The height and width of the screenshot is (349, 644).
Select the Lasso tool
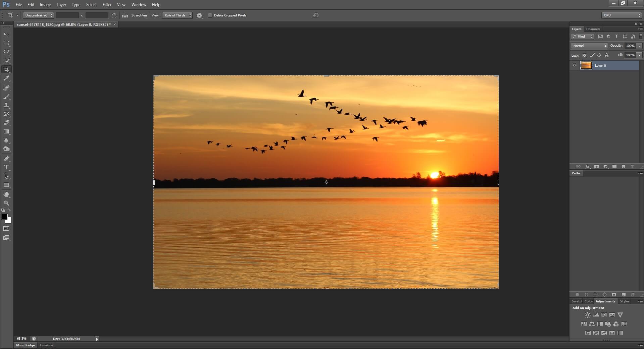6,52
